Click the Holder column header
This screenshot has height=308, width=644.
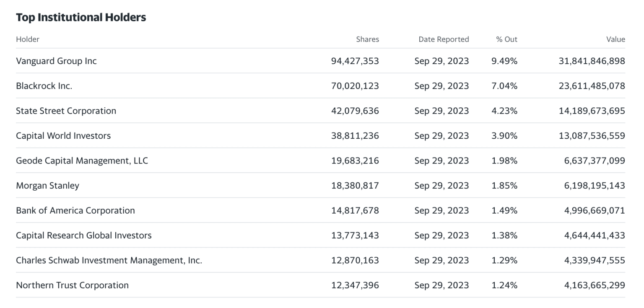click(x=28, y=39)
